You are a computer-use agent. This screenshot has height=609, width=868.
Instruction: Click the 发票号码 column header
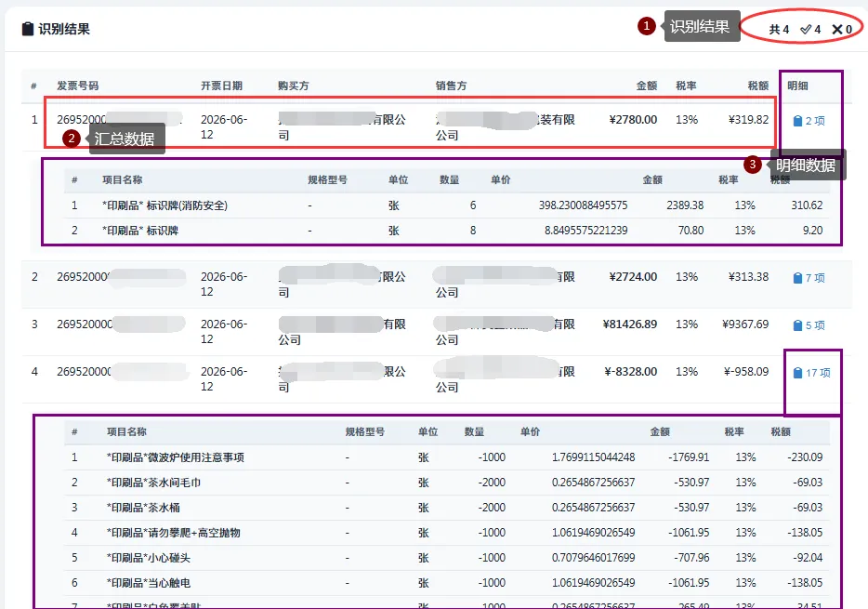tap(77, 86)
